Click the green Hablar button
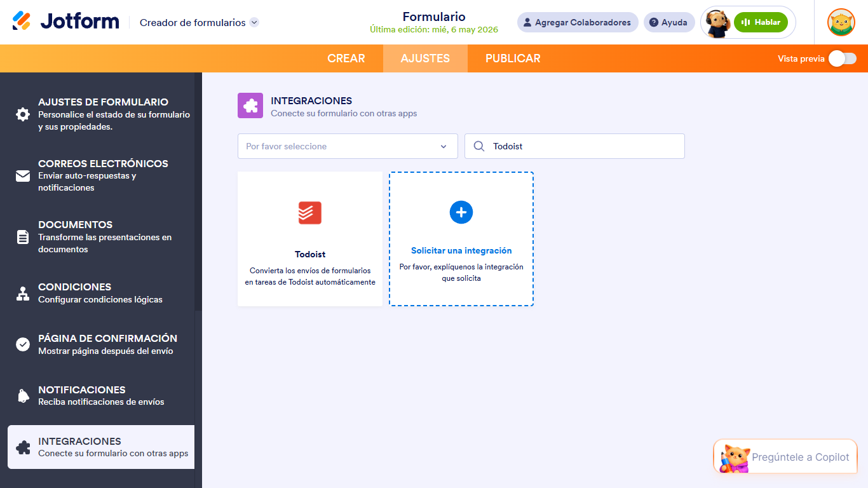This screenshot has width=868, height=488. pos(761,22)
